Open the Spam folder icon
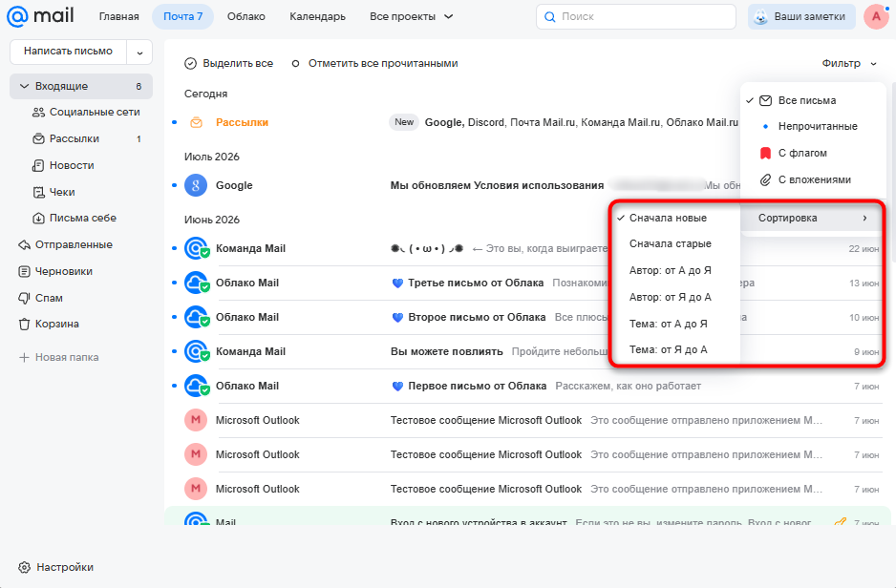This screenshot has height=588, width=896. [24, 298]
